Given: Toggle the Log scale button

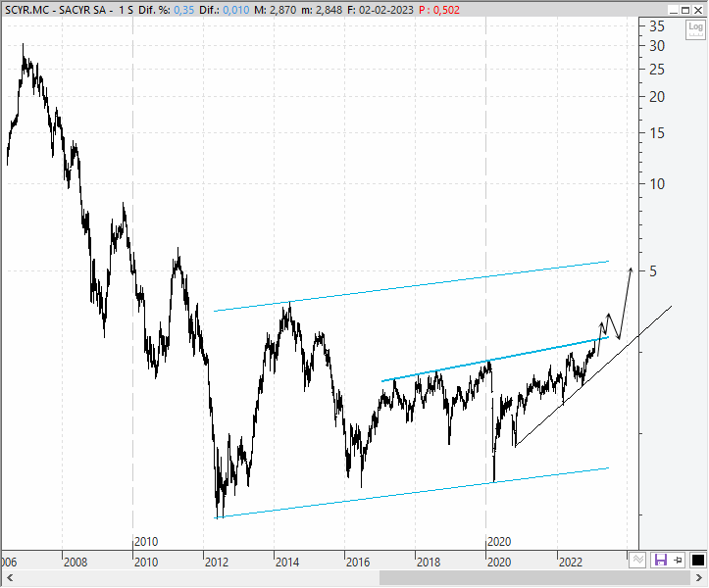Looking at the screenshot, I should [x=695, y=29].
